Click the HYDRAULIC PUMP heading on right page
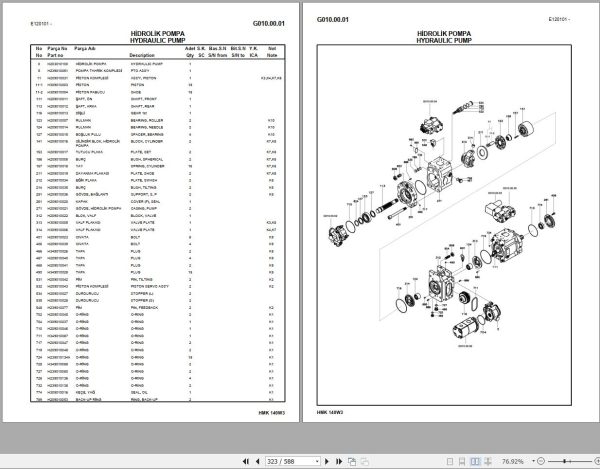 click(x=444, y=41)
